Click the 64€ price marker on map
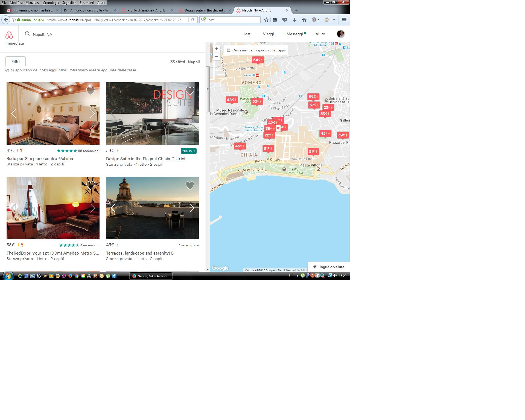Viewport: 525px width, 420px height. [258, 60]
